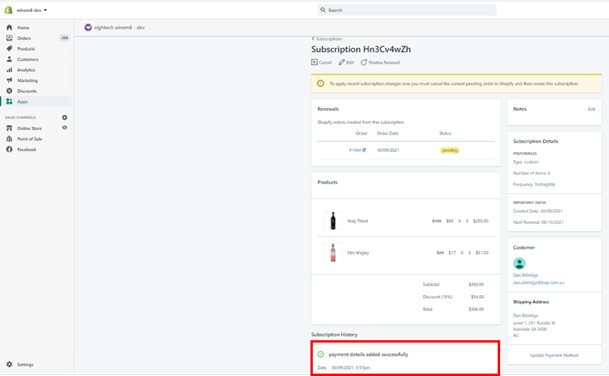The height and width of the screenshot is (376, 609).
Task: Focus the top Search field
Action: click(407, 10)
